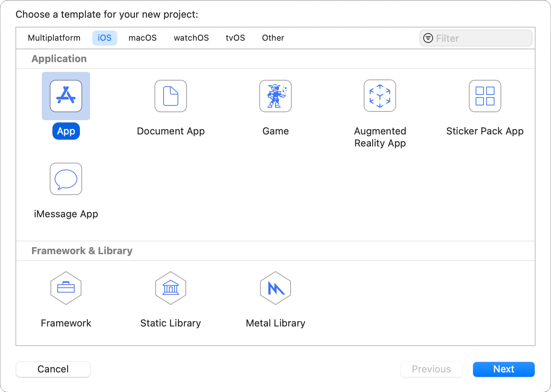Screen dimensions: 551x392
Task: Click the filter icon in the Filter field
Action: click(428, 38)
